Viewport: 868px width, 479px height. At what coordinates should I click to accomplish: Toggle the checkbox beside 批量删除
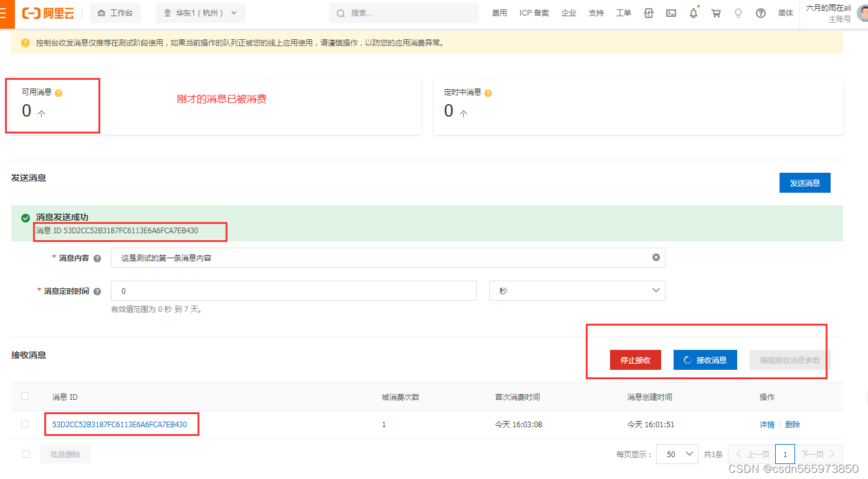(x=25, y=454)
